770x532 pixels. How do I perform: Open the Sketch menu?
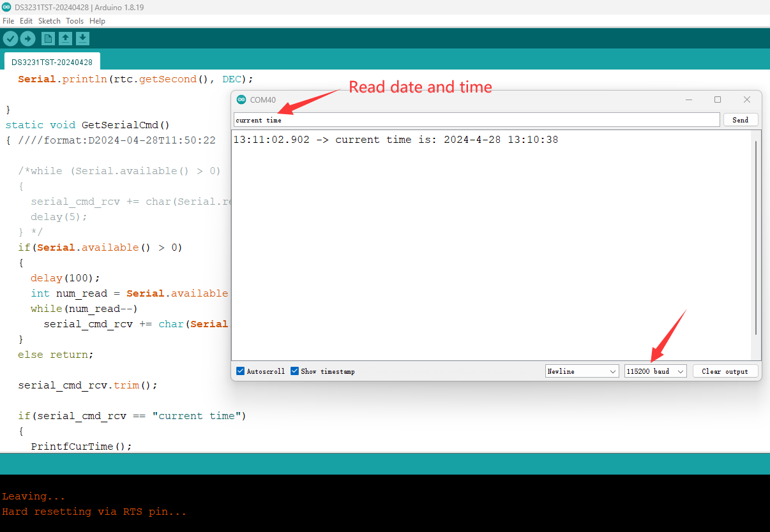(x=49, y=21)
